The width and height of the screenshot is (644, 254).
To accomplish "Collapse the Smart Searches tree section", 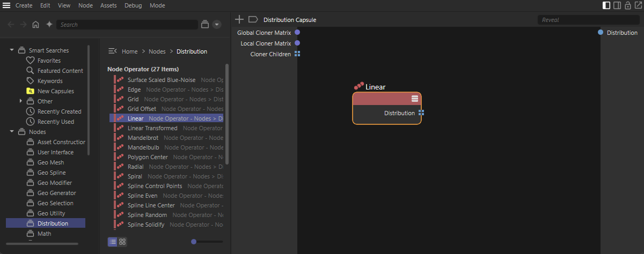I will point(12,50).
